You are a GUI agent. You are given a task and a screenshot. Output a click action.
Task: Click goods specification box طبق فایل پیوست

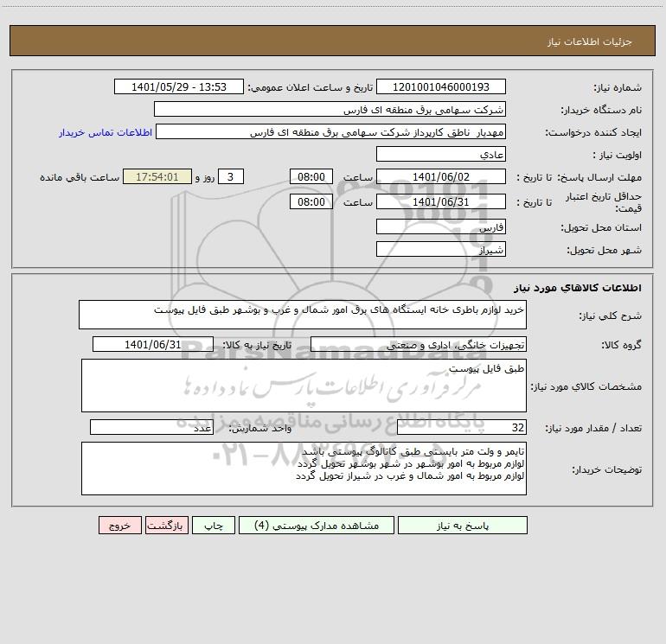coord(304,386)
